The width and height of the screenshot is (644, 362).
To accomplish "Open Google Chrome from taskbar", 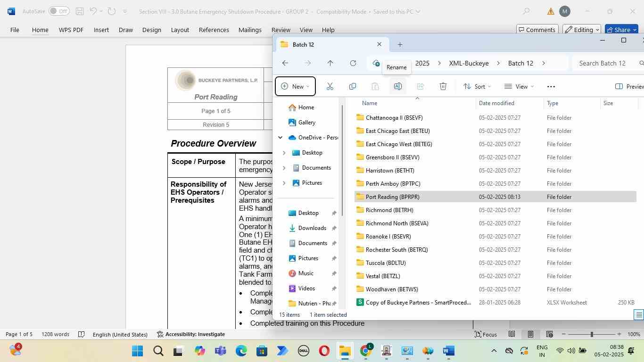I will click(366, 351).
